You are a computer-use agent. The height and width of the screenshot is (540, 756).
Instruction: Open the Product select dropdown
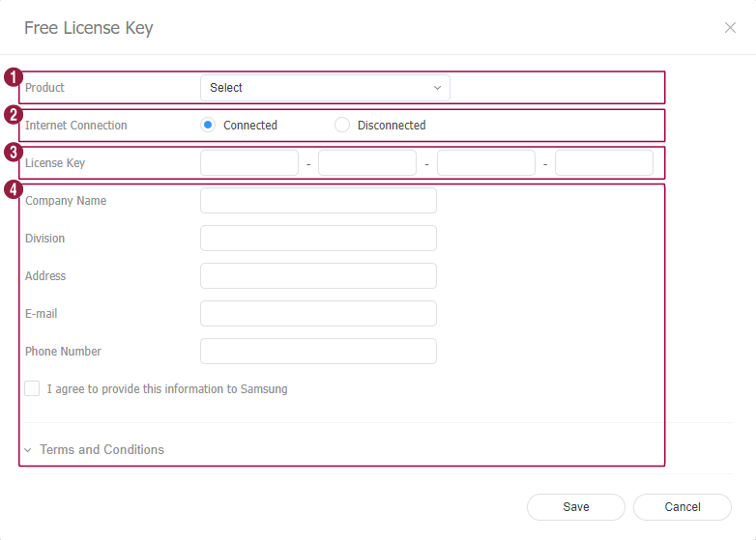click(325, 88)
